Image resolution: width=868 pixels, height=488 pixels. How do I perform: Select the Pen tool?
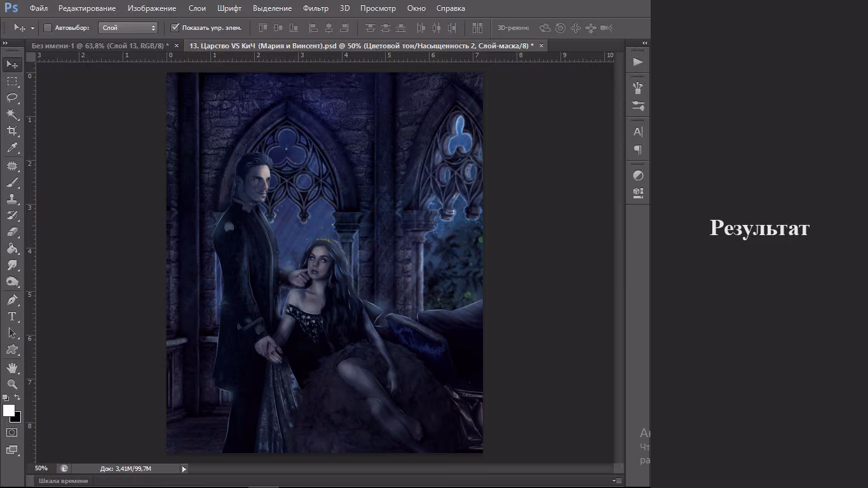(12, 299)
